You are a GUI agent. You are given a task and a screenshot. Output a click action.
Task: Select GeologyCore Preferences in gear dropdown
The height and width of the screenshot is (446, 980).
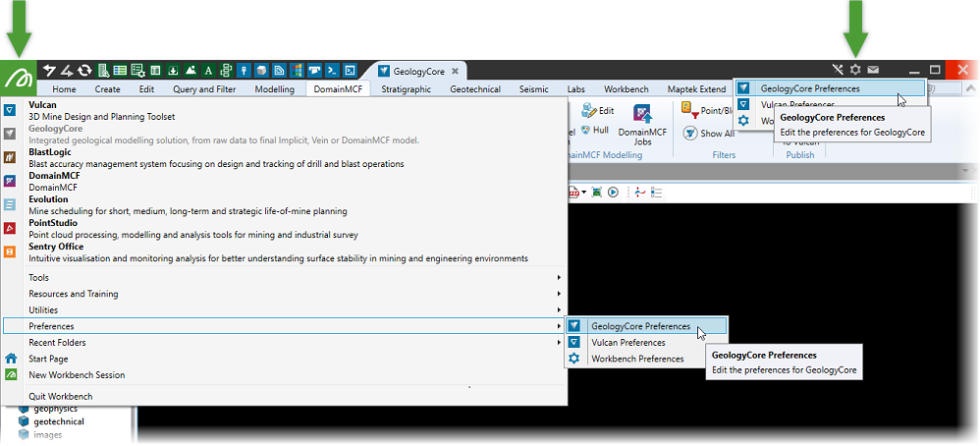pyautogui.click(x=830, y=88)
